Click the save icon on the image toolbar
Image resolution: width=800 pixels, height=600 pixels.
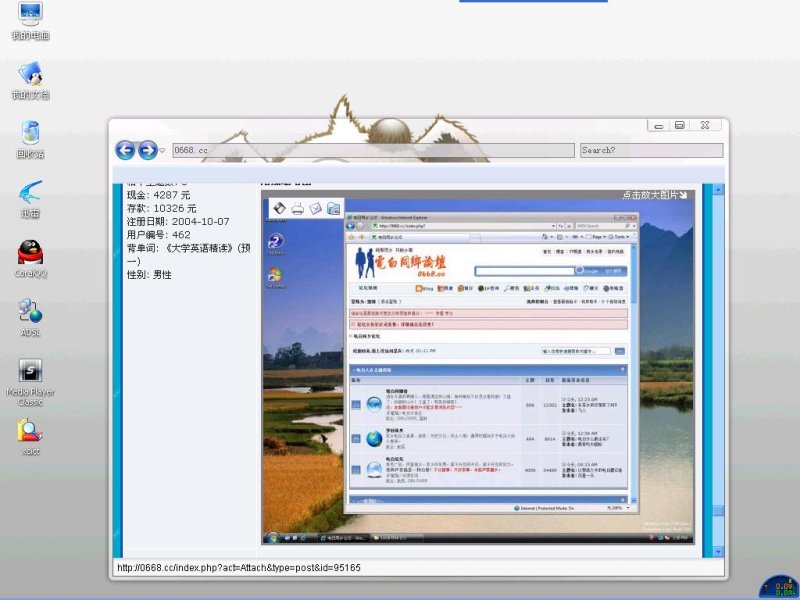[279, 208]
